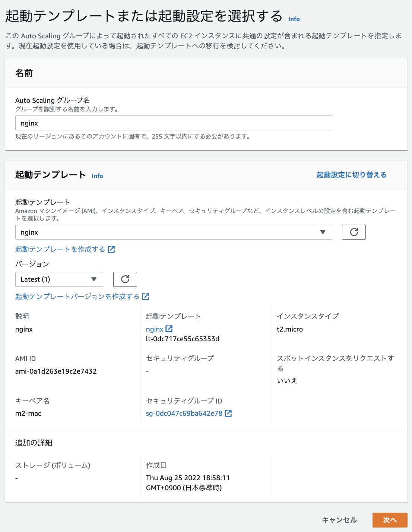Viewport: 412px width, 532px height.
Task: Refresh the launch template list
Action: tap(354, 232)
